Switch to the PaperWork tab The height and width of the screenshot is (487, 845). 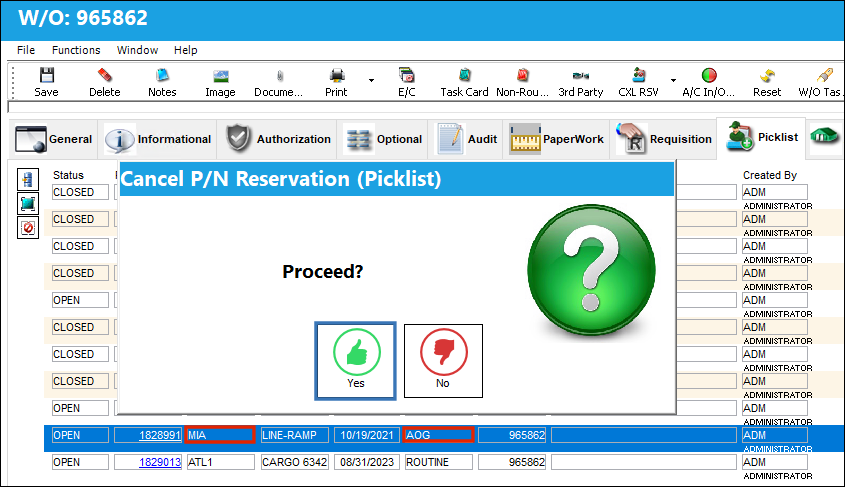(557, 139)
